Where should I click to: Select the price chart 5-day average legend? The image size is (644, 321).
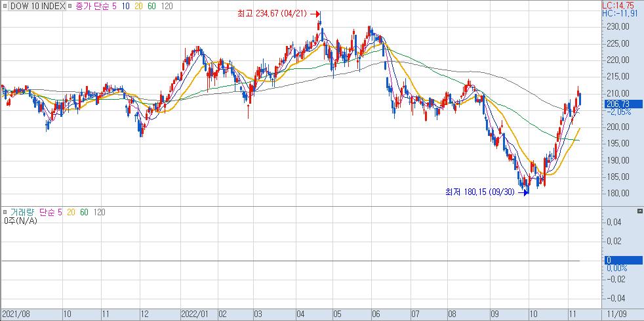pyautogui.click(x=114, y=6)
